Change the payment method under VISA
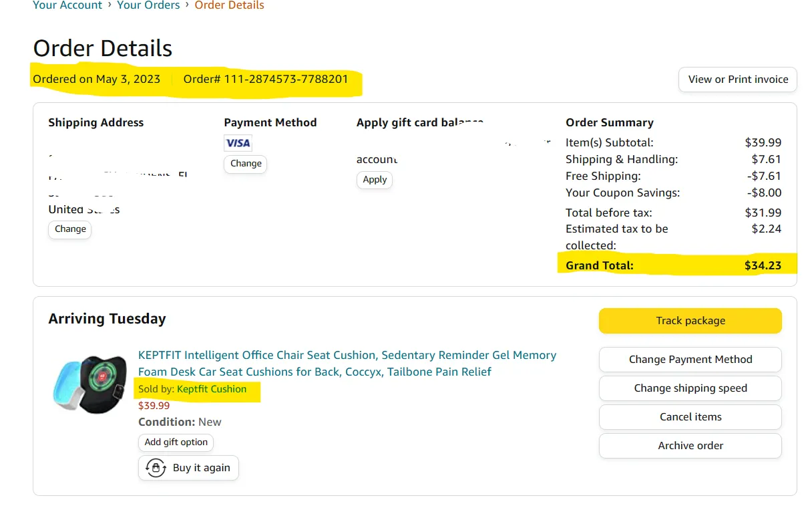Viewport: 812px width, 512px height. click(246, 164)
